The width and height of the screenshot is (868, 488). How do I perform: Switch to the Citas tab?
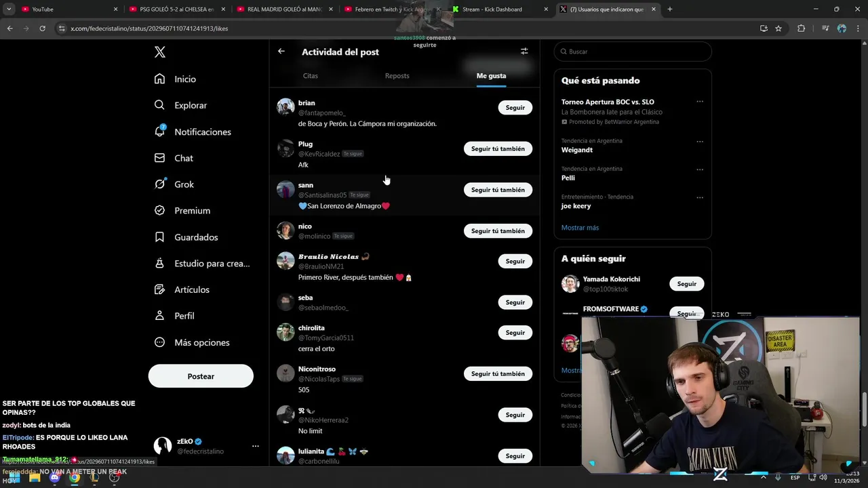pyautogui.click(x=311, y=76)
